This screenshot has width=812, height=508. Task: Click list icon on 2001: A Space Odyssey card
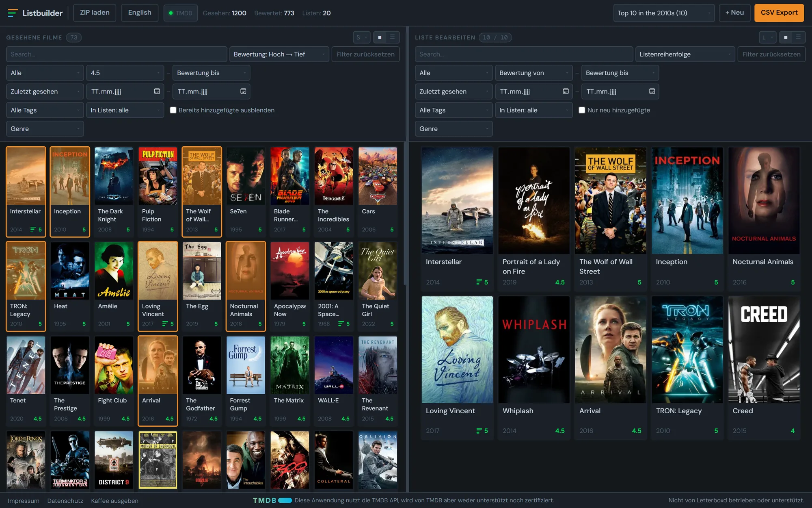(341, 324)
